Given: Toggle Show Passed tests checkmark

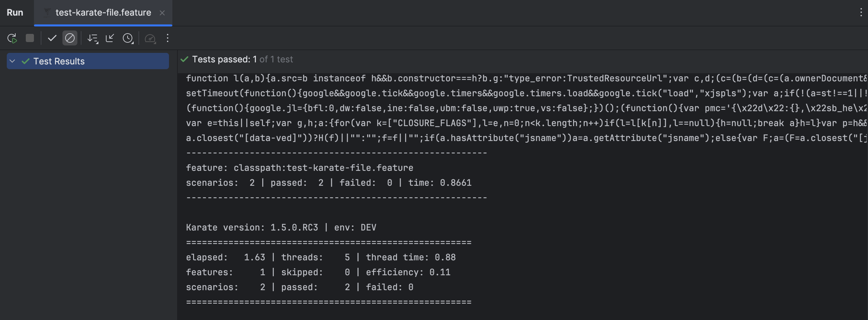Looking at the screenshot, I should [x=52, y=38].
